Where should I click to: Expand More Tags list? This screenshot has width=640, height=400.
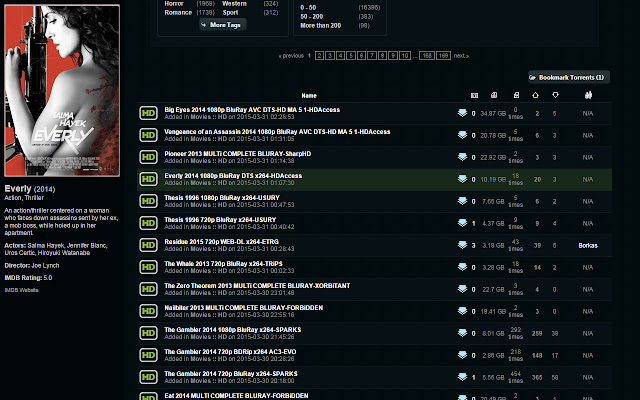click(x=223, y=25)
